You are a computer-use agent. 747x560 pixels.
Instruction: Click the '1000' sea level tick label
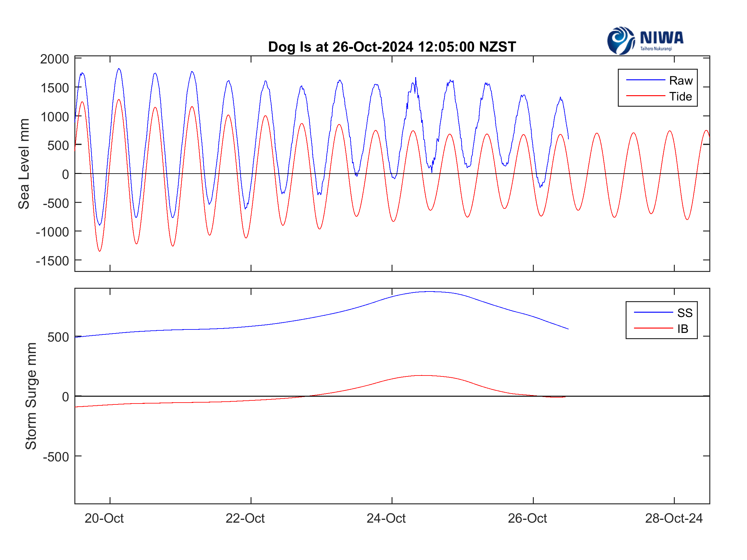coord(54,117)
